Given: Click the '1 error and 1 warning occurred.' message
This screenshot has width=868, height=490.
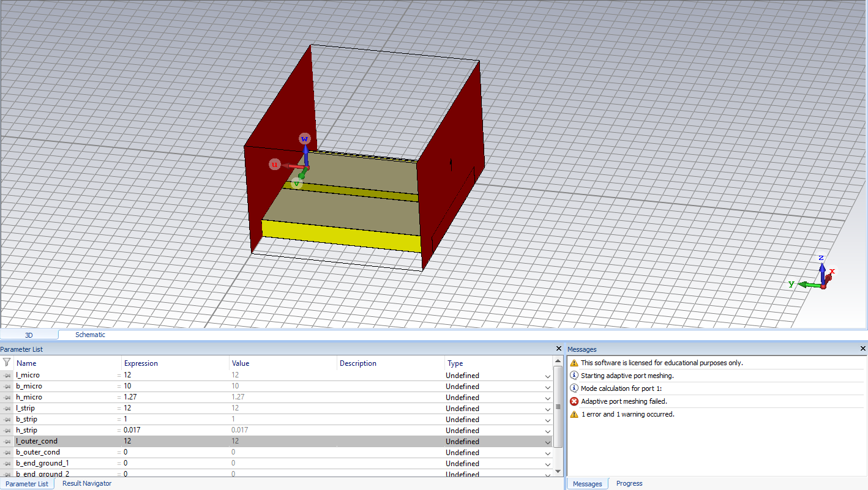Looking at the screenshot, I should pyautogui.click(x=627, y=414).
